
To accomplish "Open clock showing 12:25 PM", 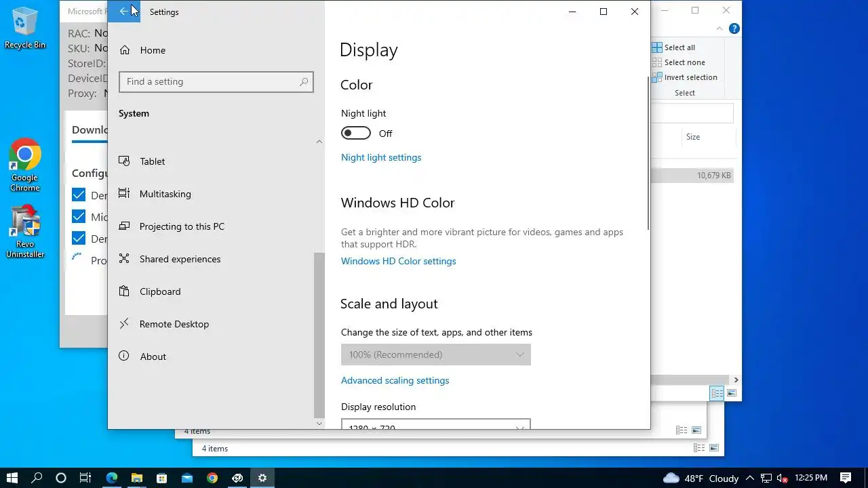I will pos(811,478).
